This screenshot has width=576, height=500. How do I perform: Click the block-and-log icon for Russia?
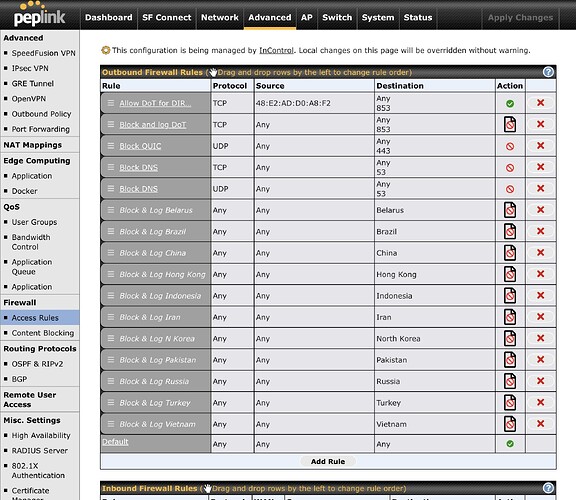510,381
